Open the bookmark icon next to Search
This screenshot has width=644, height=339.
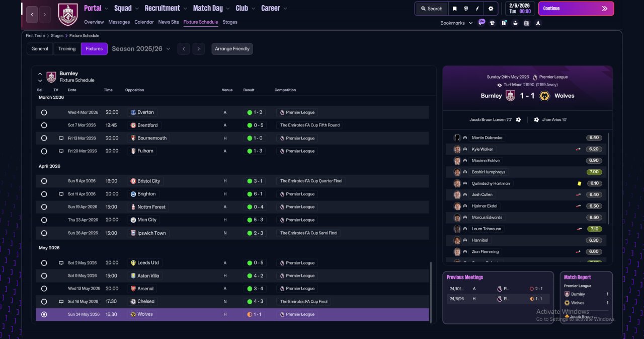click(454, 9)
